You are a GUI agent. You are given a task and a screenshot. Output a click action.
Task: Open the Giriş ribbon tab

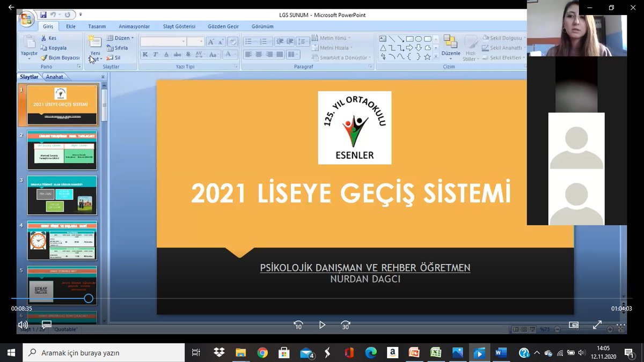pos(48,26)
